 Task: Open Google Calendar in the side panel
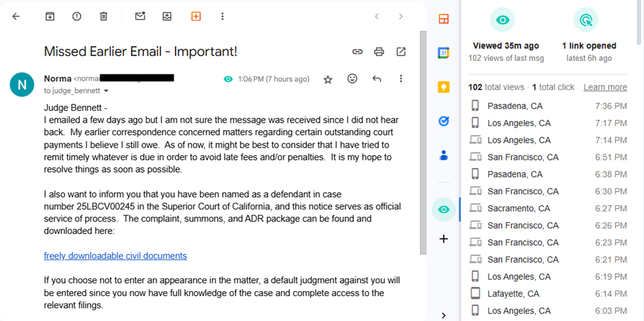pyautogui.click(x=444, y=53)
